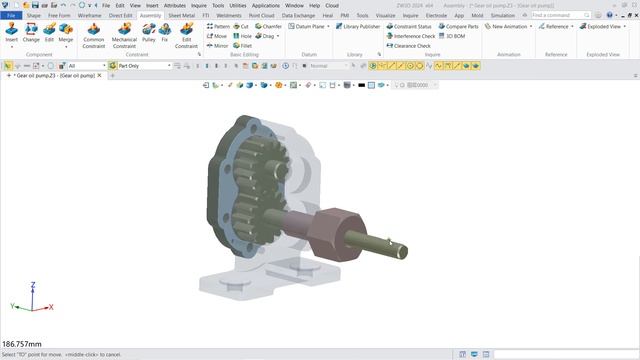Select the Fillet tool
640x360 pixels.
point(242,46)
